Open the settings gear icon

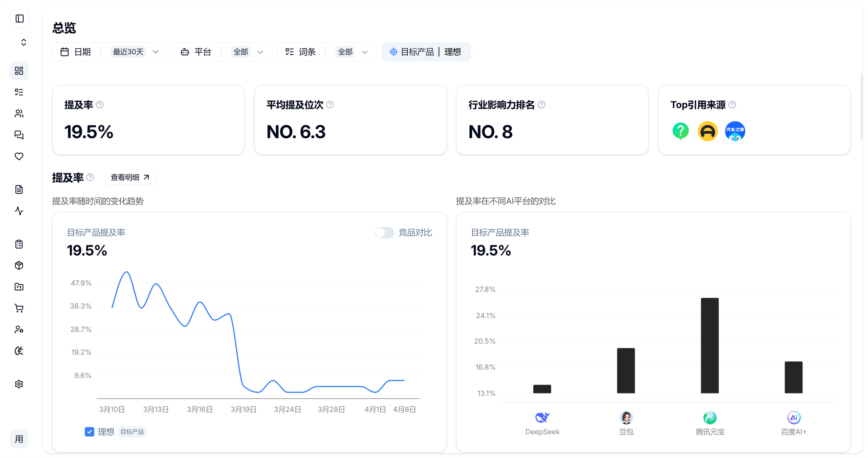[x=19, y=384]
